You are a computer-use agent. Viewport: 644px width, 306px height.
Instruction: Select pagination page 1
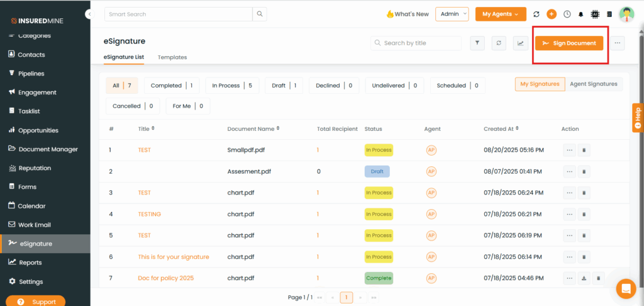(347, 297)
